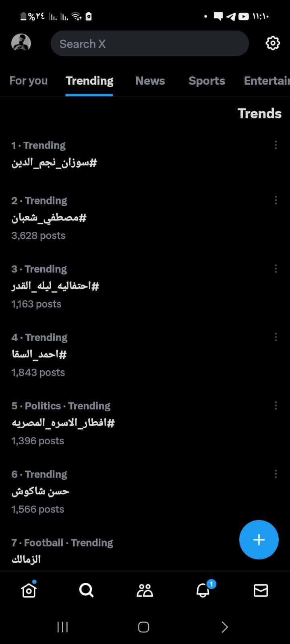
Task: Open the #احتفاليه_ليله_القدر trend
Action: (x=55, y=286)
